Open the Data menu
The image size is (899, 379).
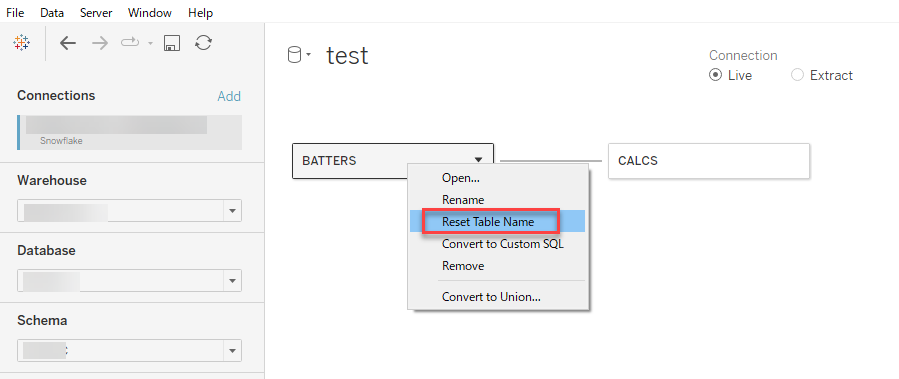point(52,13)
